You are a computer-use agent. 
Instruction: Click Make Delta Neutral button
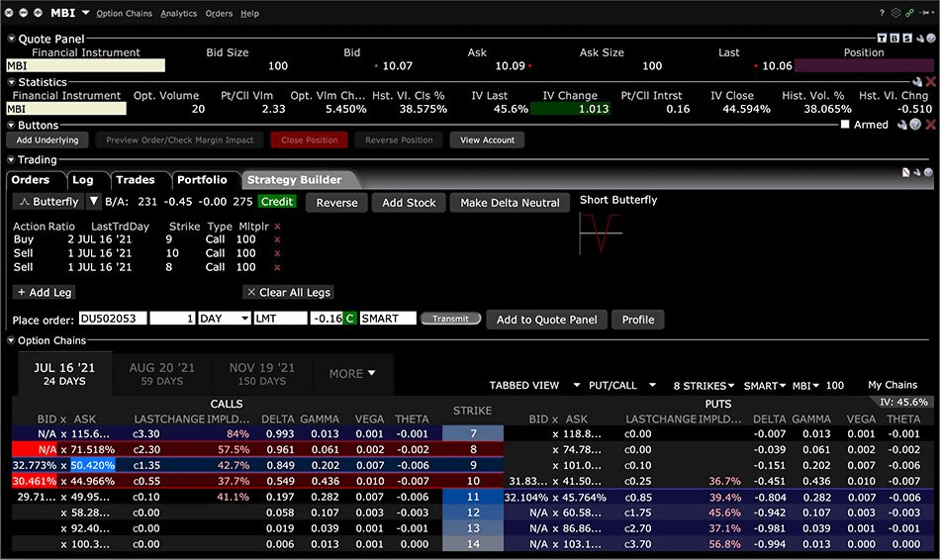pos(510,203)
